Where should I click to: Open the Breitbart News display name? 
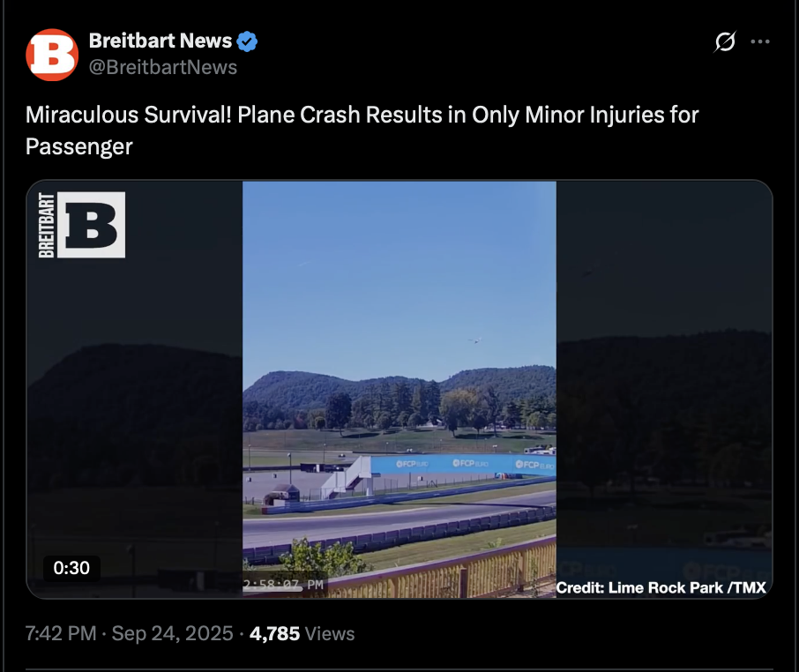point(160,41)
